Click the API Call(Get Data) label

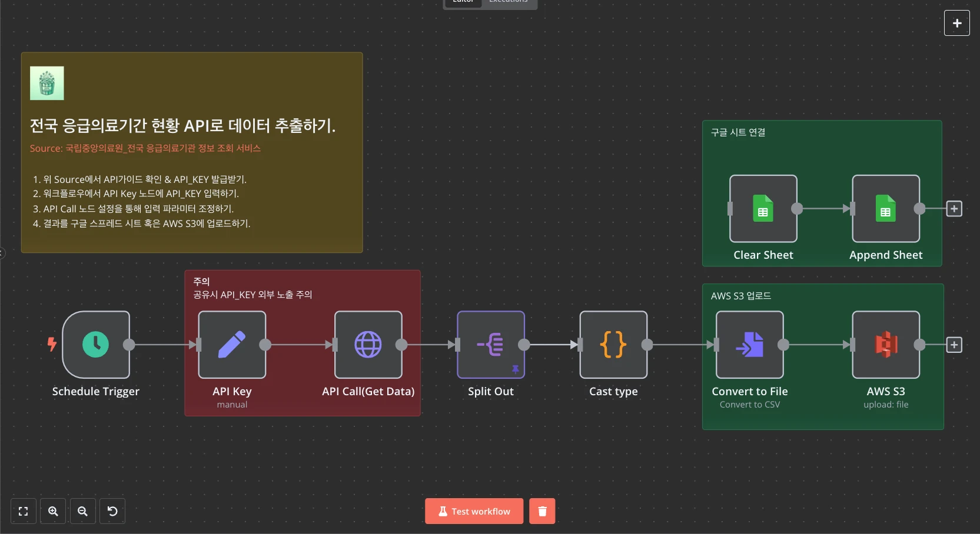click(368, 392)
